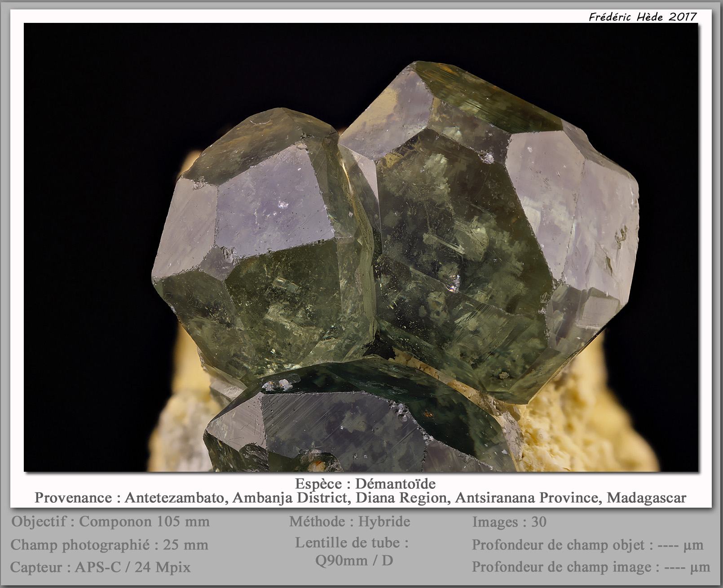Click the Frédéric Hède 2017 photographer credit
Image resolution: width=723 pixels, height=588 pixels.
click(642, 17)
